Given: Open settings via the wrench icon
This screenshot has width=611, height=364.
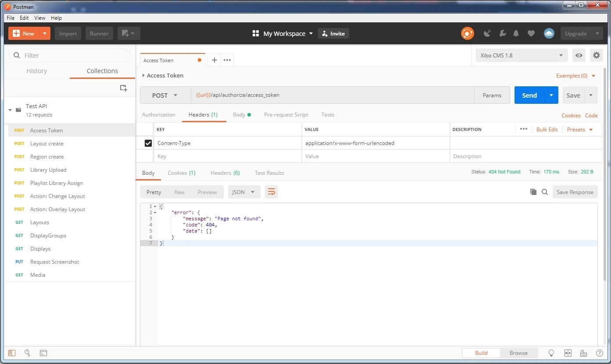Looking at the screenshot, I should click(x=503, y=33).
